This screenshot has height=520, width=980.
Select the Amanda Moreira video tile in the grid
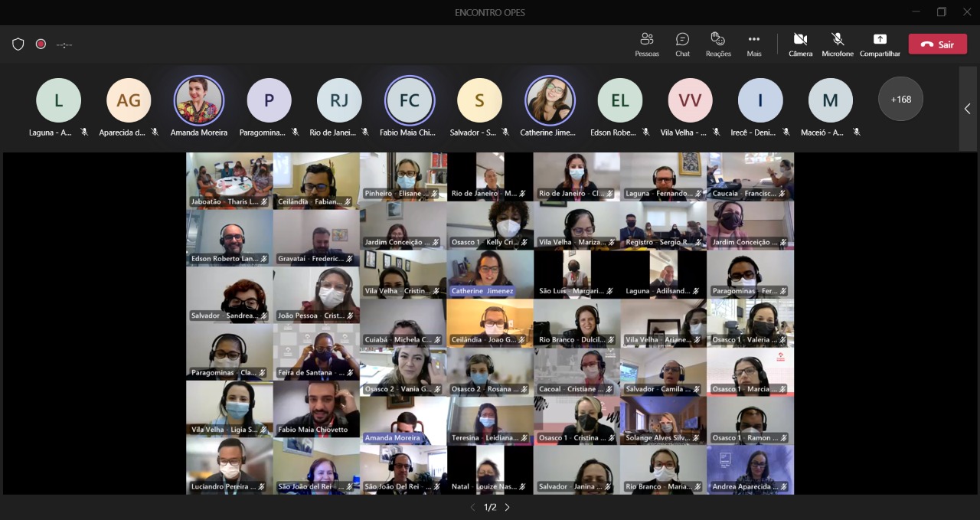pyautogui.click(x=403, y=420)
